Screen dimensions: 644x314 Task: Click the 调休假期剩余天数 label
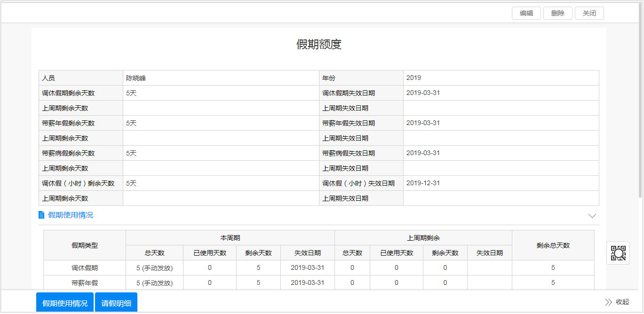click(x=68, y=93)
